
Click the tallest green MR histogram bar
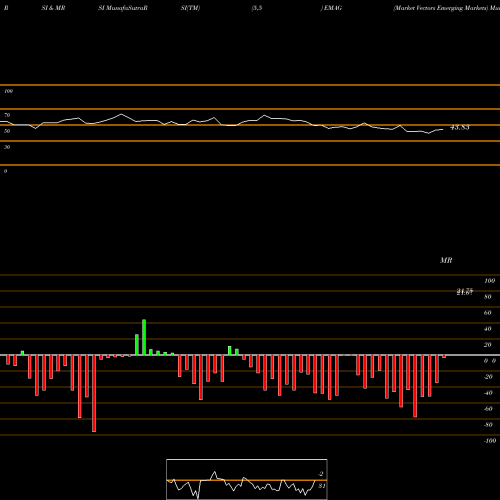coord(144,337)
